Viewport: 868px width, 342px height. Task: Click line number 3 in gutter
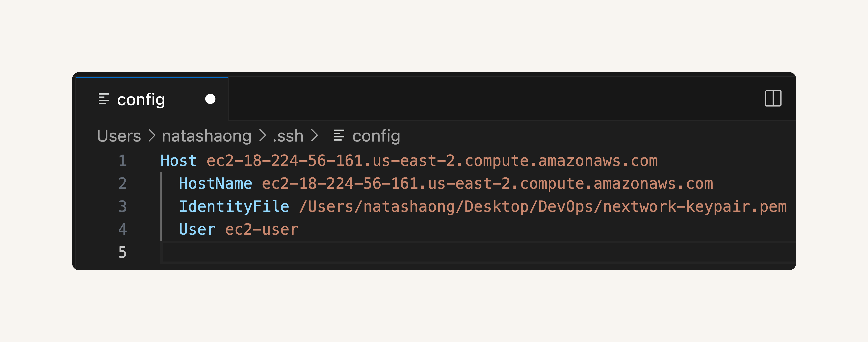coord(123,206)
